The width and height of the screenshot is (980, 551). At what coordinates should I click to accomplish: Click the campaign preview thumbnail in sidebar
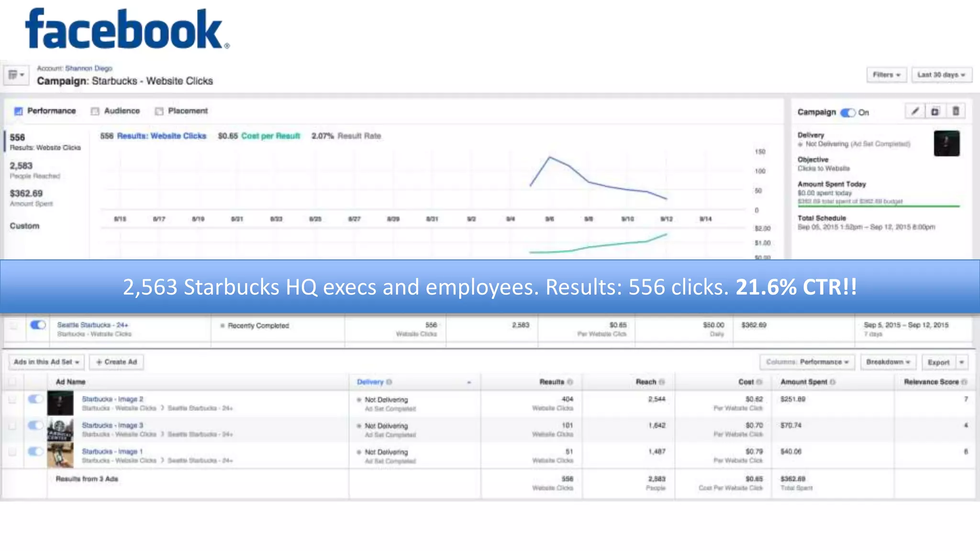click(947, 143)
